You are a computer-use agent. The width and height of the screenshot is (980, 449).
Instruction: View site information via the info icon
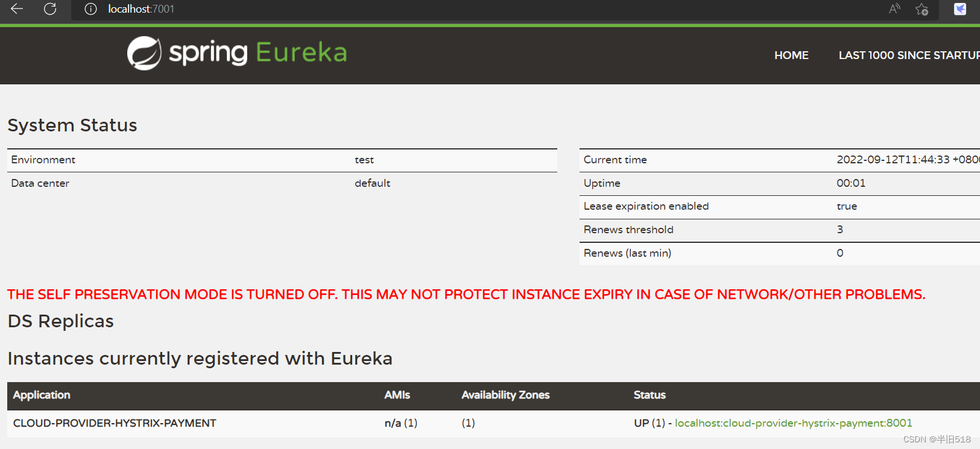(90, 9)
